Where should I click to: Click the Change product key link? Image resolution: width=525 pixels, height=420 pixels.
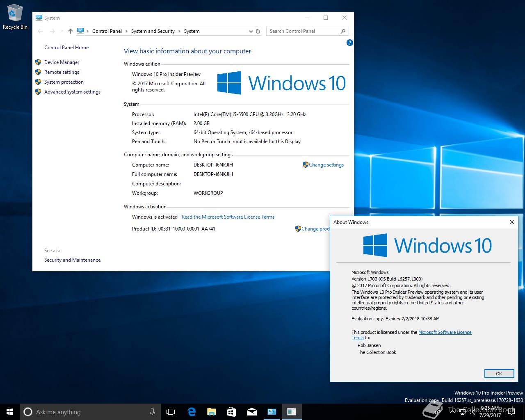(315, 229)
